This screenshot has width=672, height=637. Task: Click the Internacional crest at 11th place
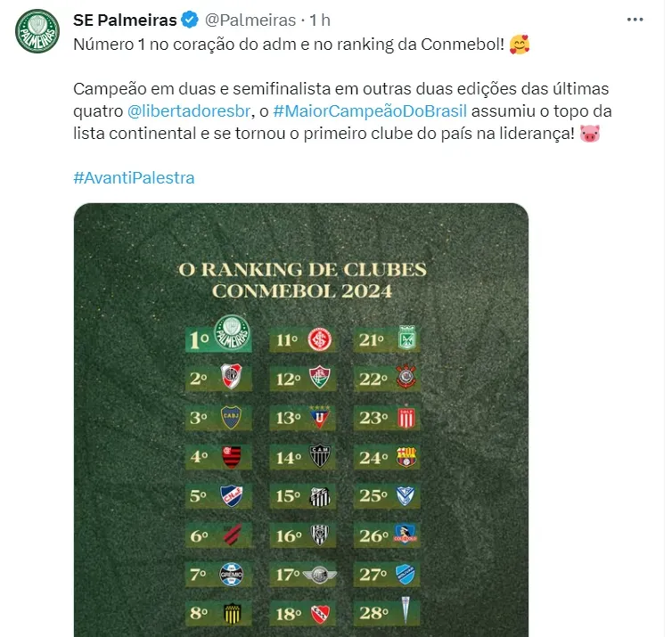319,339
